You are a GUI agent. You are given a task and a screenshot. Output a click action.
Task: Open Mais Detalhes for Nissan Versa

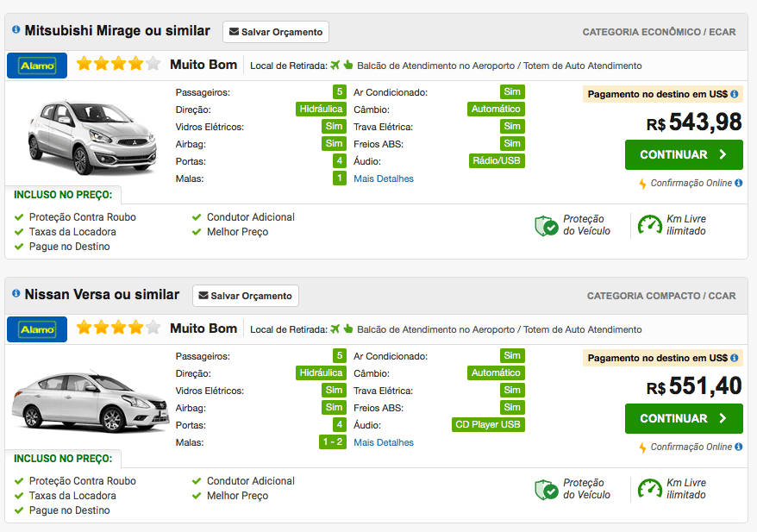384,442
